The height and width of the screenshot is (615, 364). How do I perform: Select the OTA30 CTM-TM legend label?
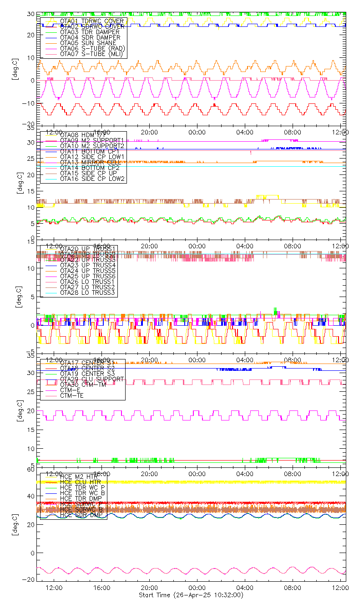point(83,384)
